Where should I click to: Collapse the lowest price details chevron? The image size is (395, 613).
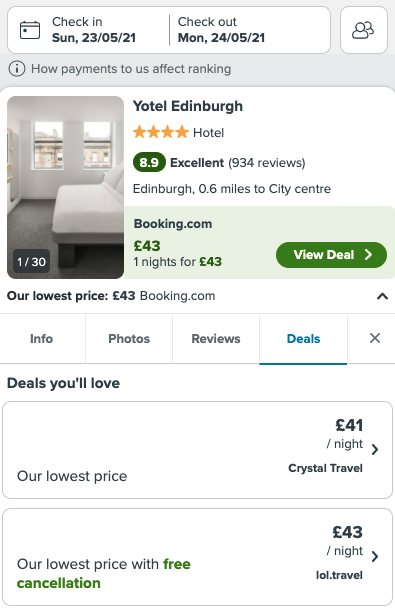click(382, 296)
